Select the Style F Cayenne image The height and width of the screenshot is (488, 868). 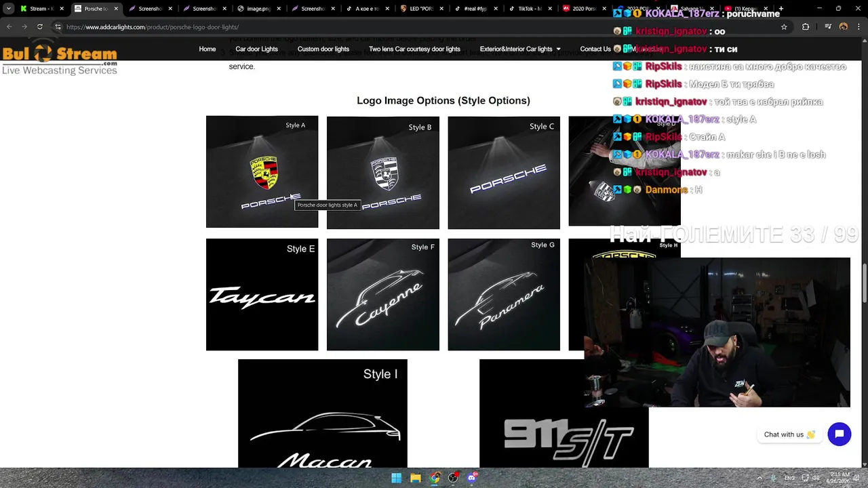(383, 294)
